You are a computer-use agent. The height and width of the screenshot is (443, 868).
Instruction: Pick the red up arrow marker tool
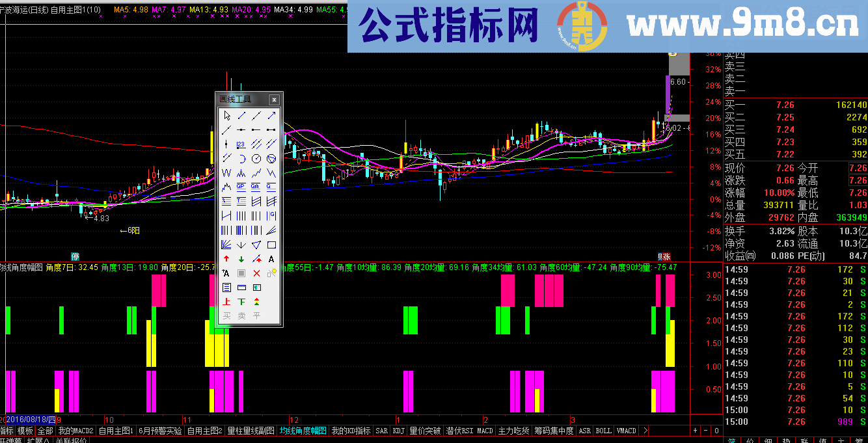226,260
